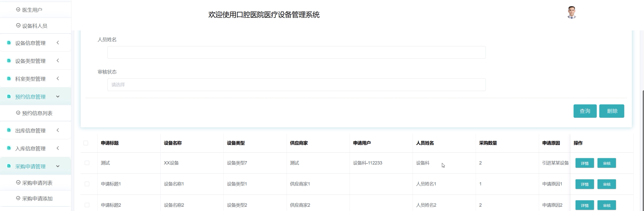The height and width of the screenshot is (211, 644).
Task: Click the 申请标题 column header
Action: pos(110,143)
